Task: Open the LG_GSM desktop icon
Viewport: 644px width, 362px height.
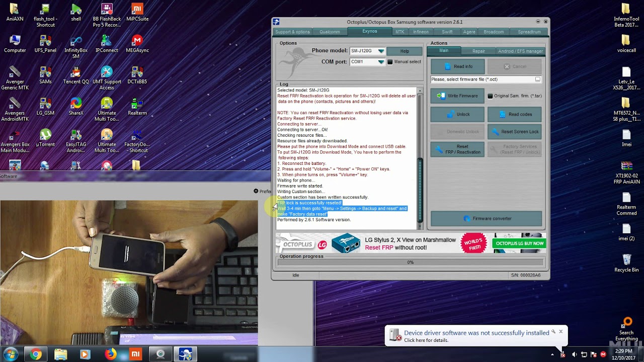Action: (x=45, y=107)
